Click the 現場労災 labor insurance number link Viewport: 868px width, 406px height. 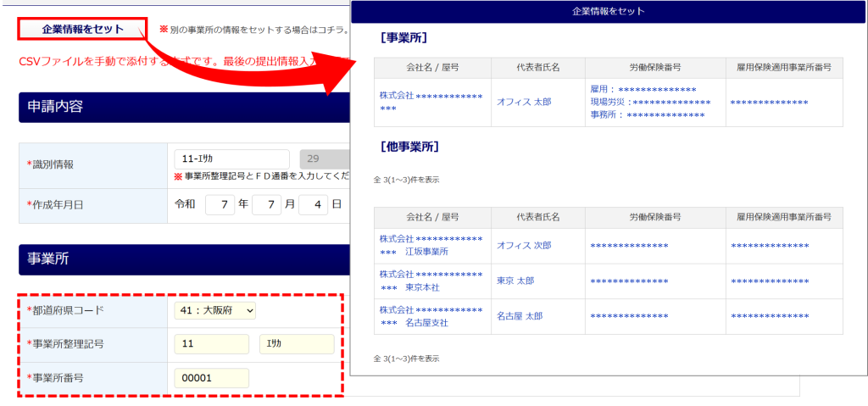pos(650,103)
